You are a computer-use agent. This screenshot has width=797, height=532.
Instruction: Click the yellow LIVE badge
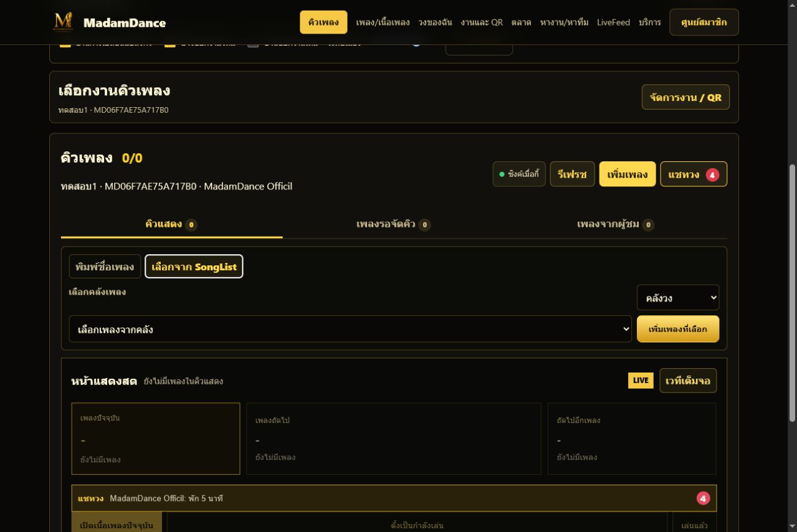640,381
